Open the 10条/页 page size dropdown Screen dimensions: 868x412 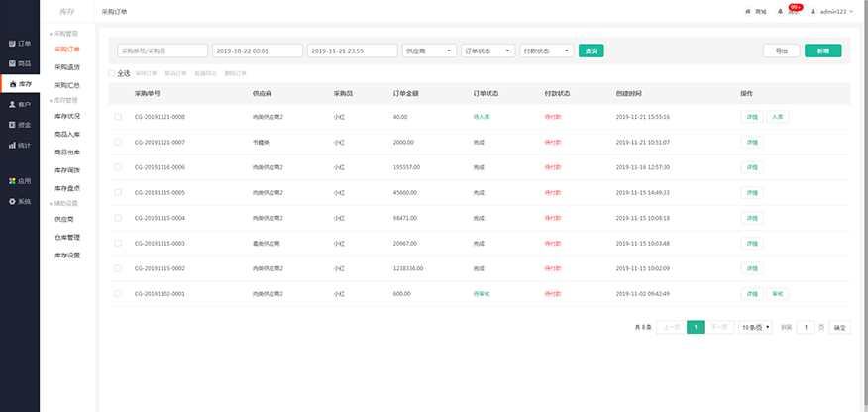click(x=755, y=327)
